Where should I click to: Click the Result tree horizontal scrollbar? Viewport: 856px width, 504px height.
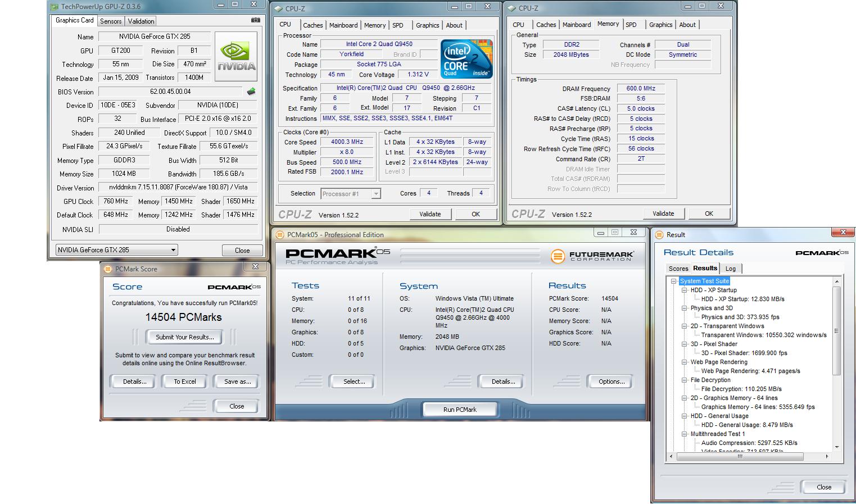tap(748, 457)
